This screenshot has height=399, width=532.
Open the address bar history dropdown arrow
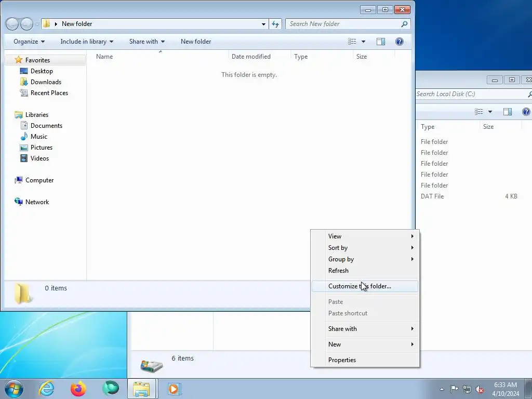(263, 24)
